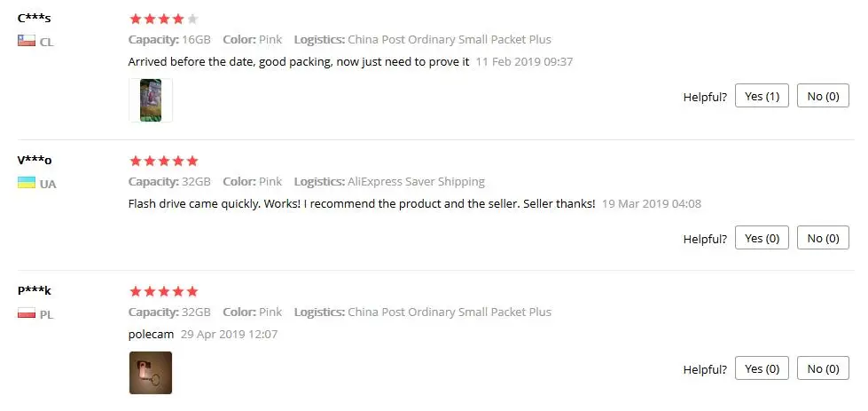The image size is (868, 411).
Task: Click No (0) on P***k polecam review
Action: (x=823, y=368)
